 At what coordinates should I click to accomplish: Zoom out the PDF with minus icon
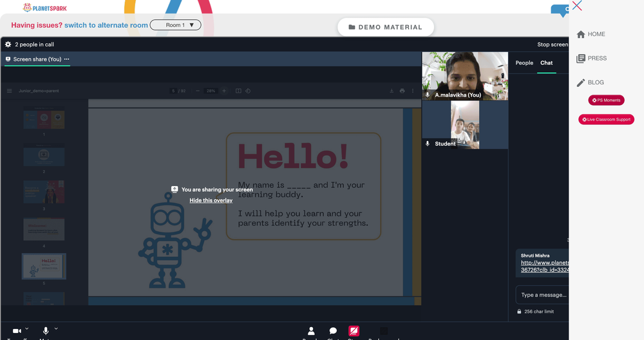pos(198,91)
